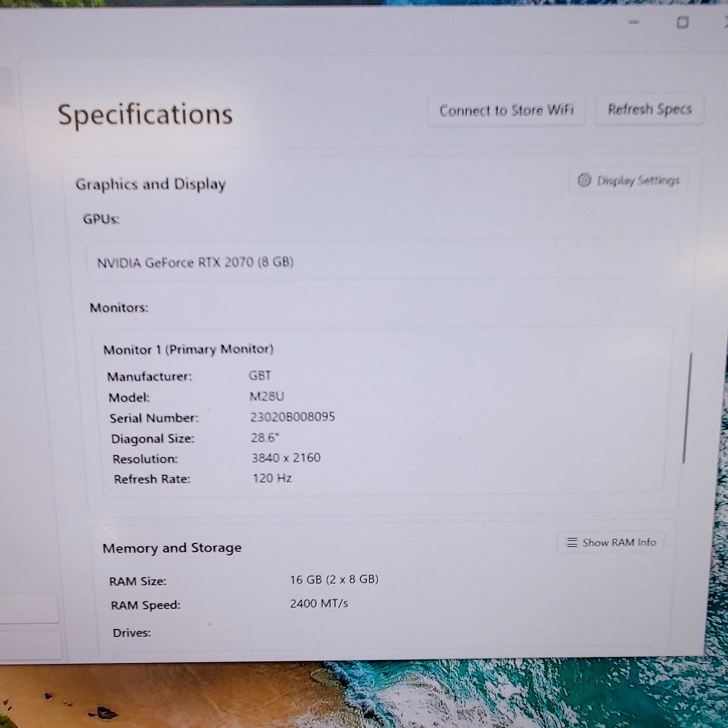Viewport: 728px width, 728px height.
Task: Click the resolution value 3840 x 2160
Action: [286, 458]
